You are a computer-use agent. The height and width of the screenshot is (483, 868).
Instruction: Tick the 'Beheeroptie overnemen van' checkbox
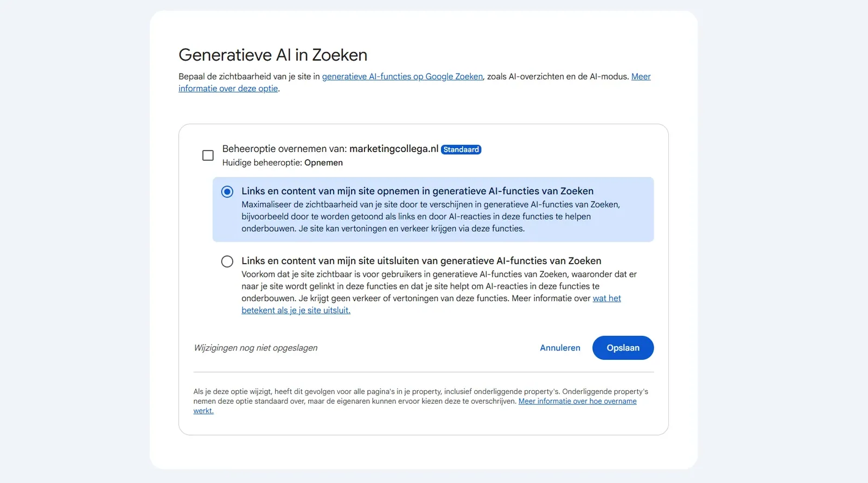[208, 156]
